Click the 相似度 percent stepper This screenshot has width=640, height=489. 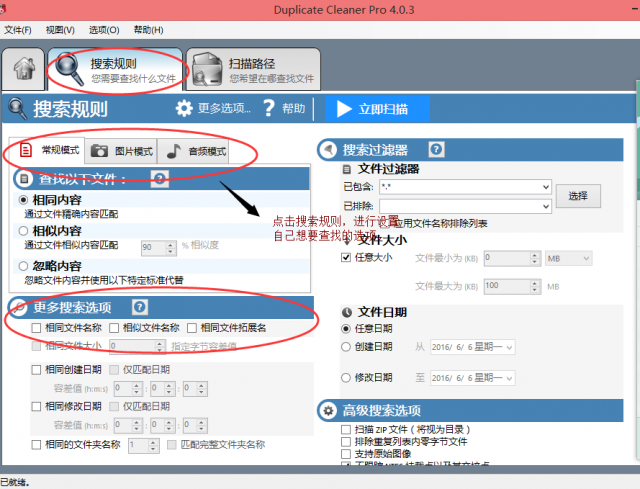click(x=171, y=248)
